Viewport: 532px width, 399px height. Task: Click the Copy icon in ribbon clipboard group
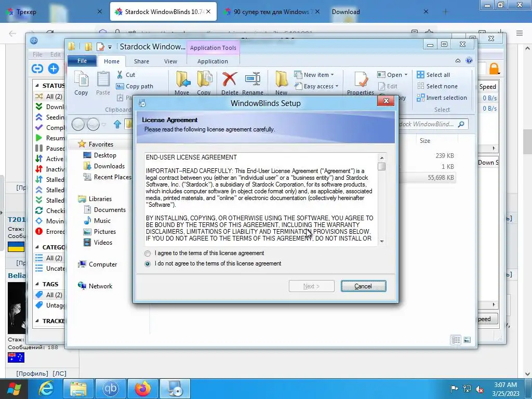pyautogui.click(x=81, y=79)
